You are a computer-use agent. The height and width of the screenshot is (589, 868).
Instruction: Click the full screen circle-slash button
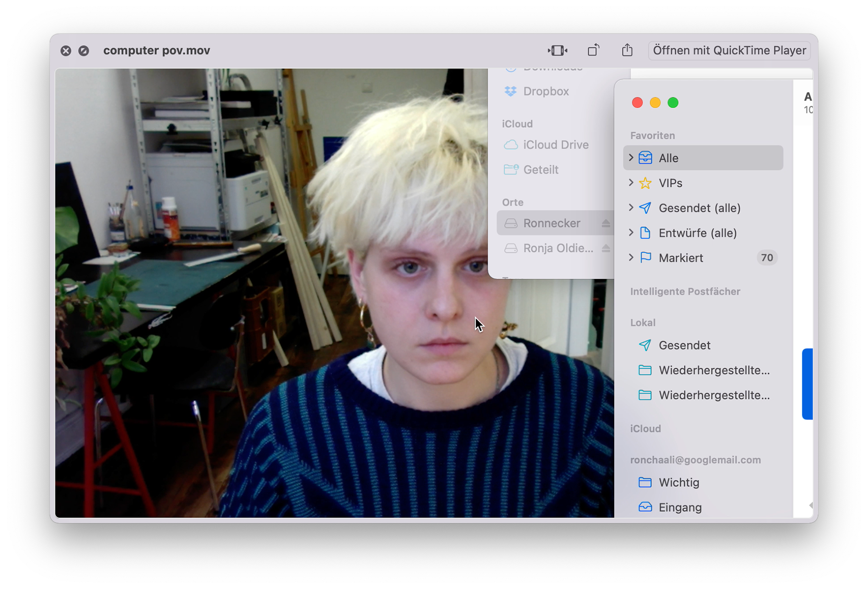(84, 51)
